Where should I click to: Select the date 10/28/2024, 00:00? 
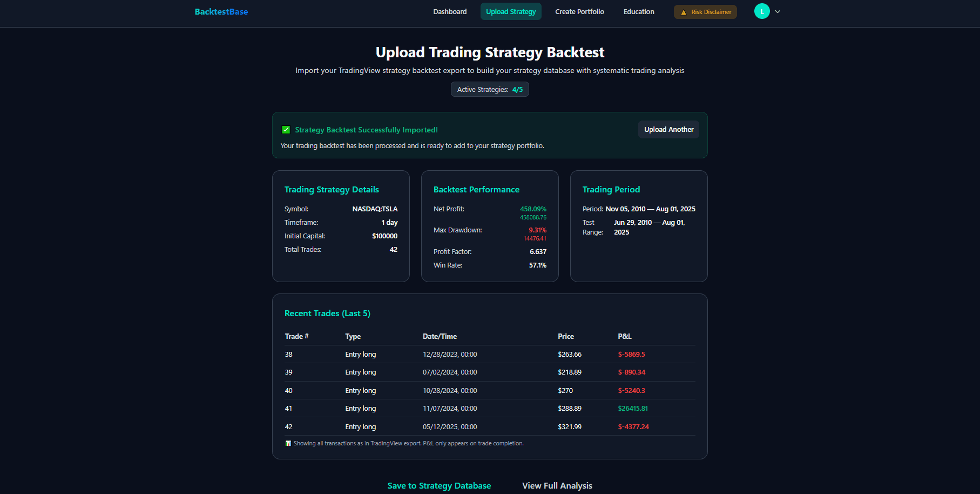(450, 390)
